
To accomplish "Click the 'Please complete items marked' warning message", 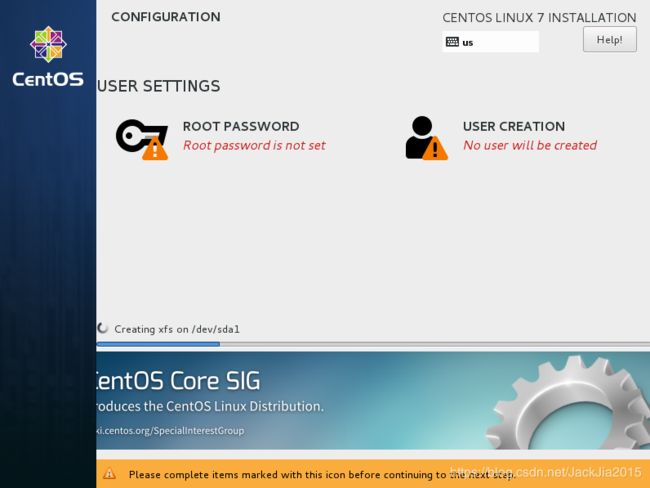I will (322, 474).
